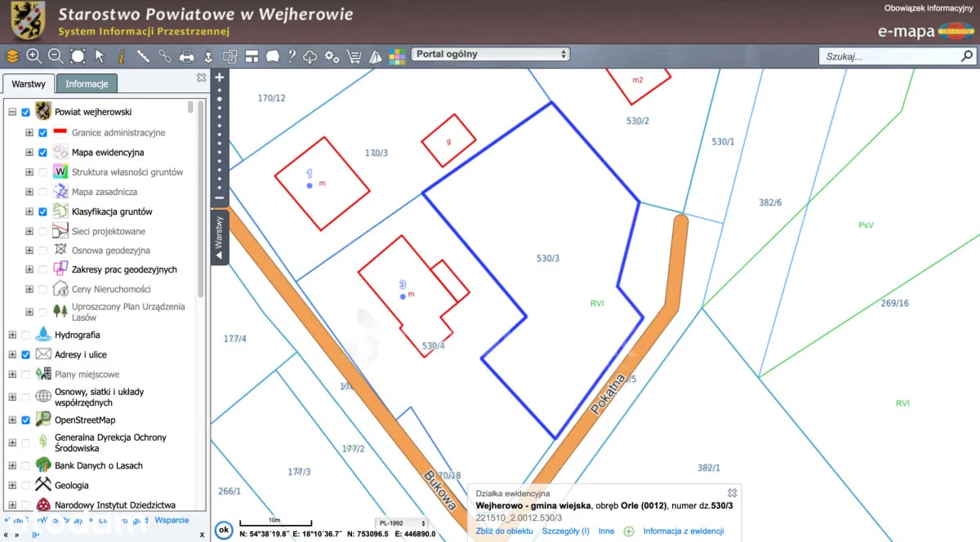This screenshot has width=980, height=542.
Task: Disable the OpenStreetMap layer checkbox
Action: click(x=26, y=420)
